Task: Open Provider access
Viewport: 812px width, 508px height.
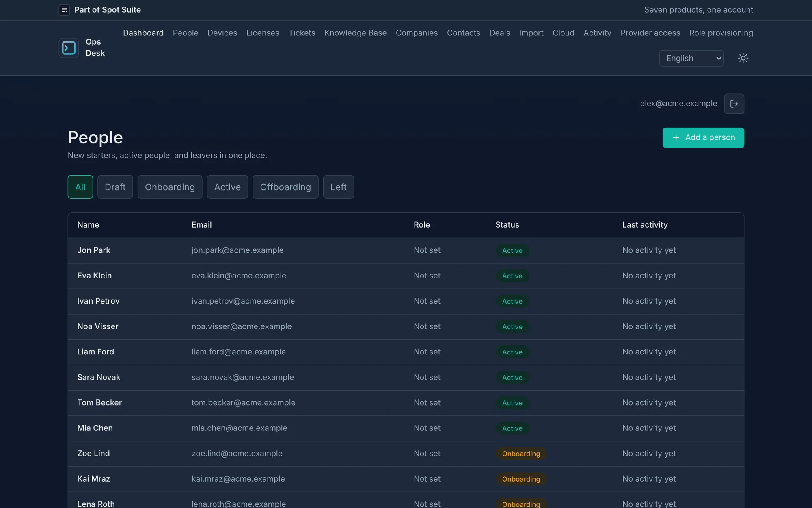Action: 650,33
